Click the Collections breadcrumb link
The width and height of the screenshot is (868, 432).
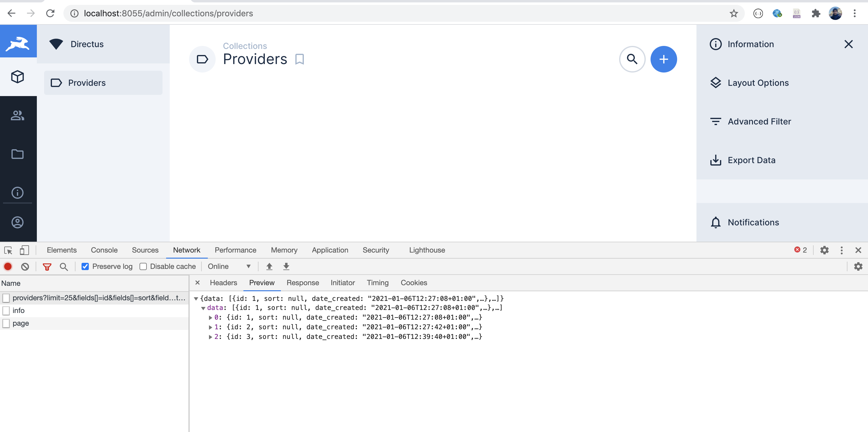(x=245, y=46)
